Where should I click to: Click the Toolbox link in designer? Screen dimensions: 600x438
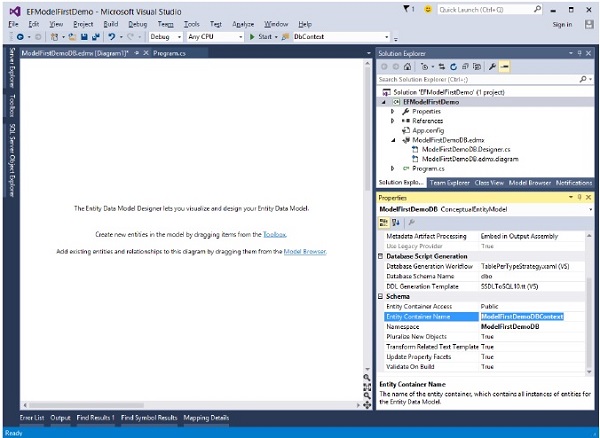point(274,234)
